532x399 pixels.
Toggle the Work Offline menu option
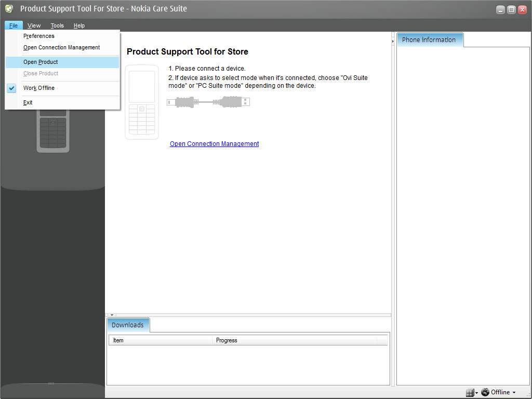point(39,88)
